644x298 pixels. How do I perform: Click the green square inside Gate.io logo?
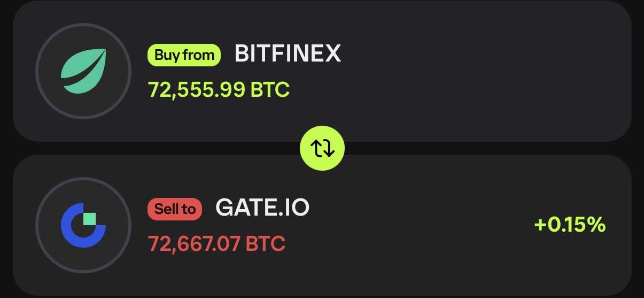(x=89, y=219)
